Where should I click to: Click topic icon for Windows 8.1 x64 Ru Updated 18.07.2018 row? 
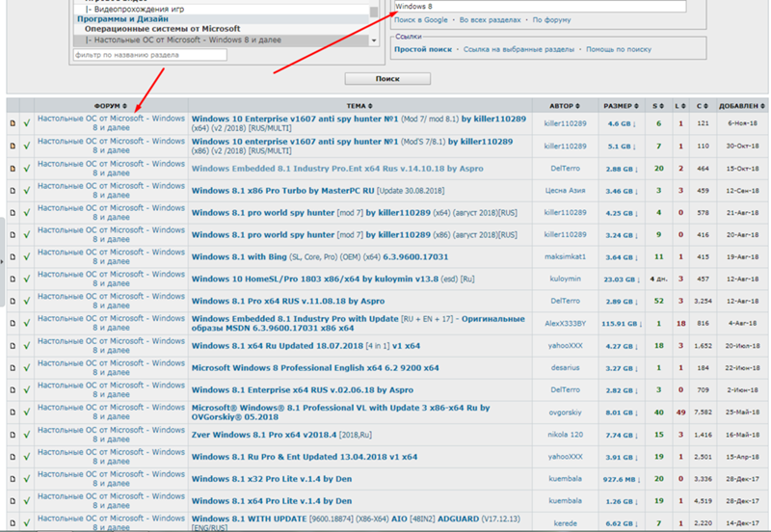click(13, 346)
